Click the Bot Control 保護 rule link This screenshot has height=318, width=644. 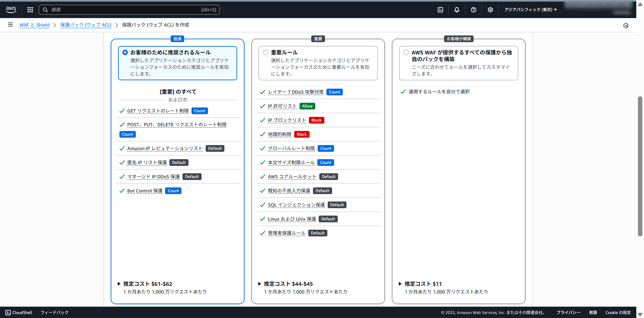pyautogui.click(x=145, y=191)
